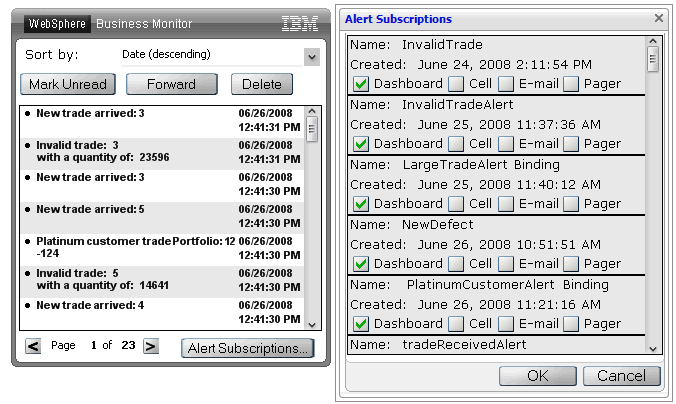676x404 pixels.
Task: Click alerts list scroll up arrow
Action: 312,112
